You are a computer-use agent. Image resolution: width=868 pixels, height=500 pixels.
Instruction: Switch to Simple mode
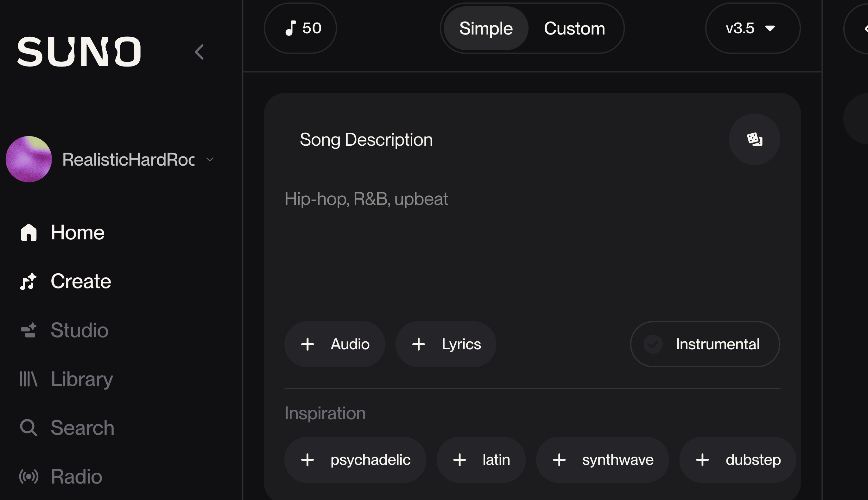[x=485, y=28]
